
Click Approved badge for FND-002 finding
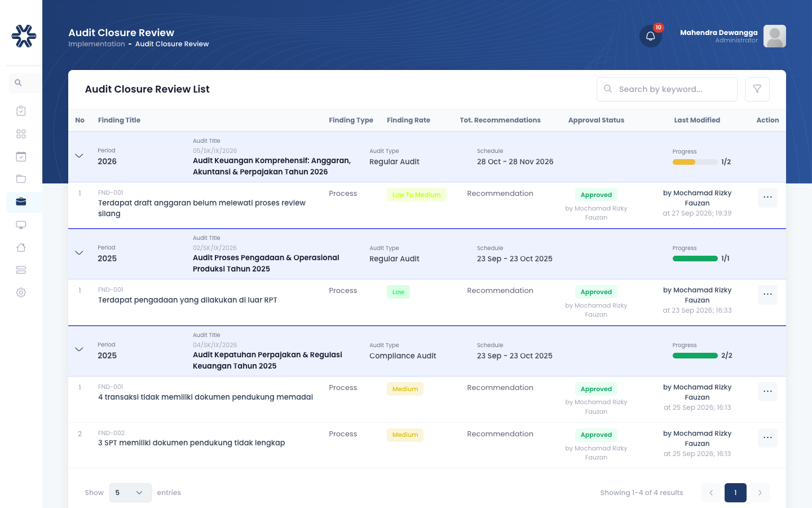coord(596,435)
